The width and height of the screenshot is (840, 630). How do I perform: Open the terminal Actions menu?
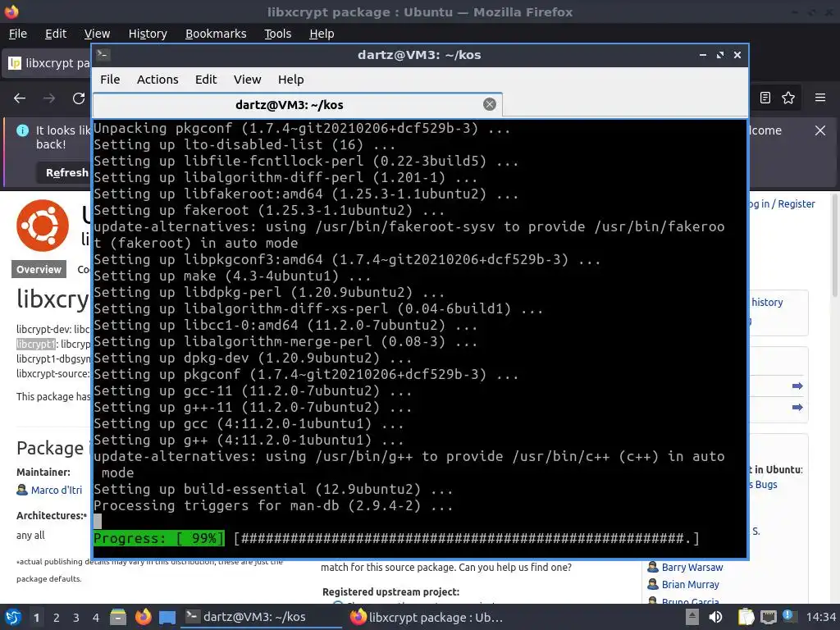pos(157,80)
